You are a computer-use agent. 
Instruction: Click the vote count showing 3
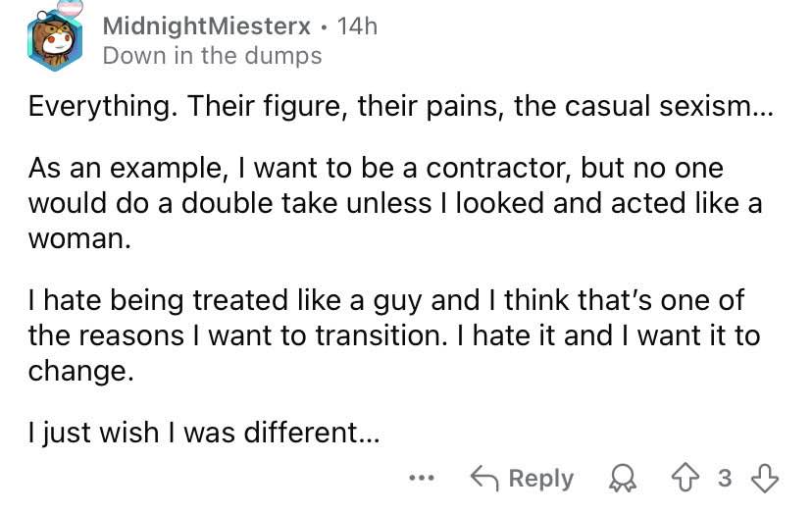725,478
